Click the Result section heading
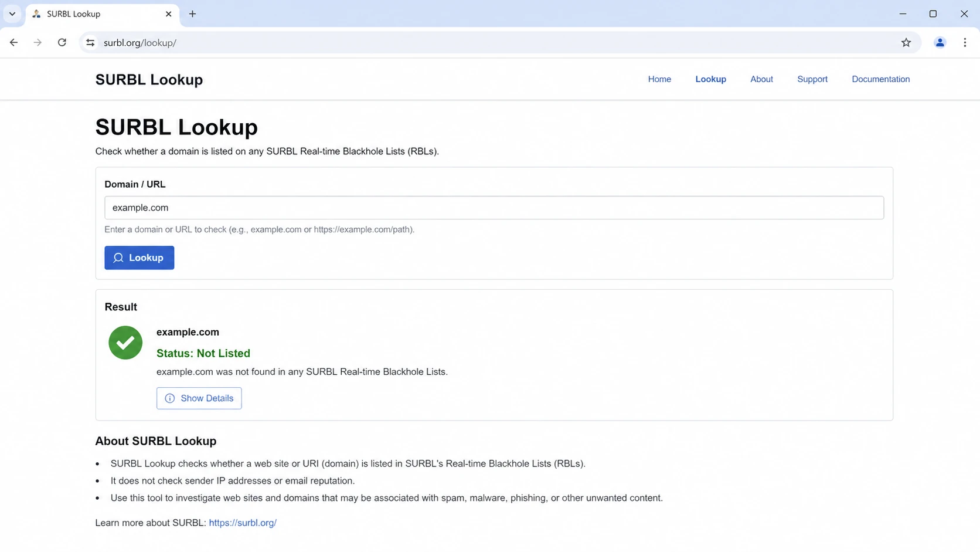 point(121,307)
